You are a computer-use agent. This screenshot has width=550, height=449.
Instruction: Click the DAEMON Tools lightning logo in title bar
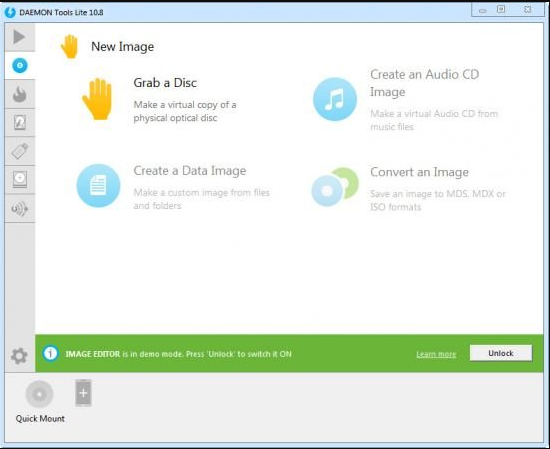(10, 12)
